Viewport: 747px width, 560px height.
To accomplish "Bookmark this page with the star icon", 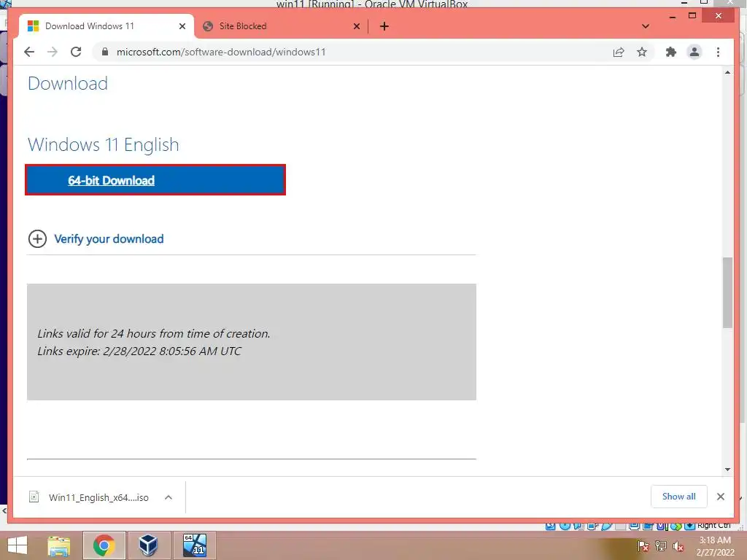I will 642,52.
